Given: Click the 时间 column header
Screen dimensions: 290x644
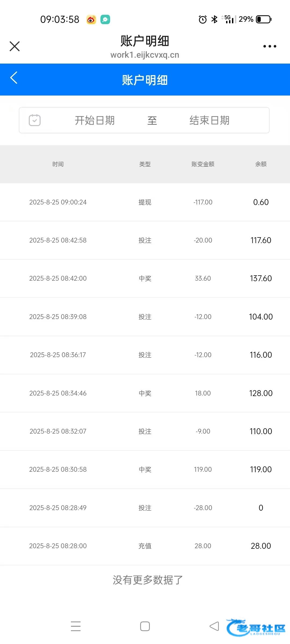Looking at the screenshot, I should click(x=58, y=164).
